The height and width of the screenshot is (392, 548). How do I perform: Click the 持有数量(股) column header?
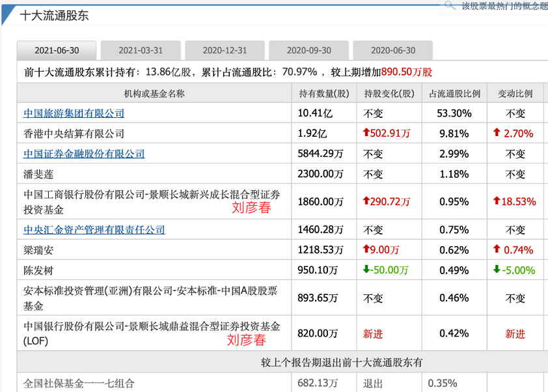(x=324, y=94)
